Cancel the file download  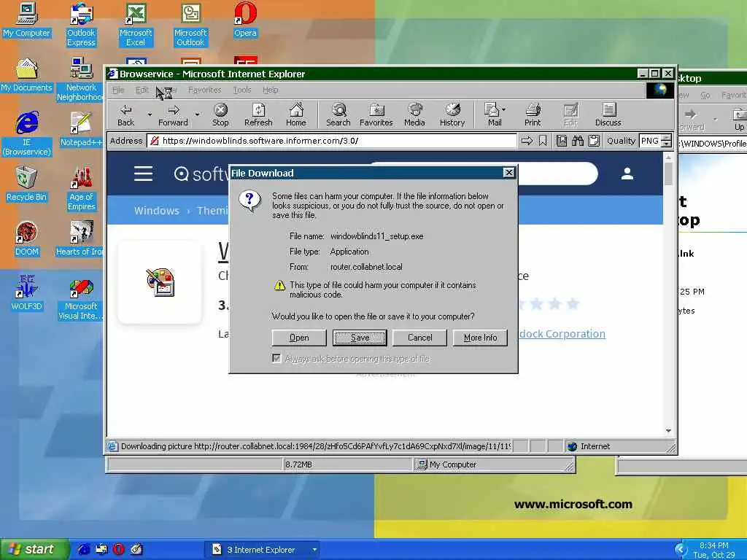(x=419, y=338)
